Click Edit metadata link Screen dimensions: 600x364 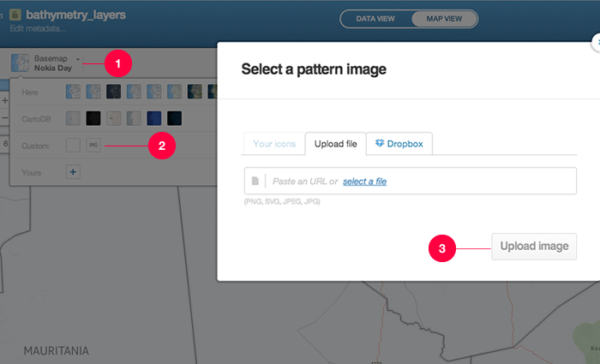pos(38,28)
